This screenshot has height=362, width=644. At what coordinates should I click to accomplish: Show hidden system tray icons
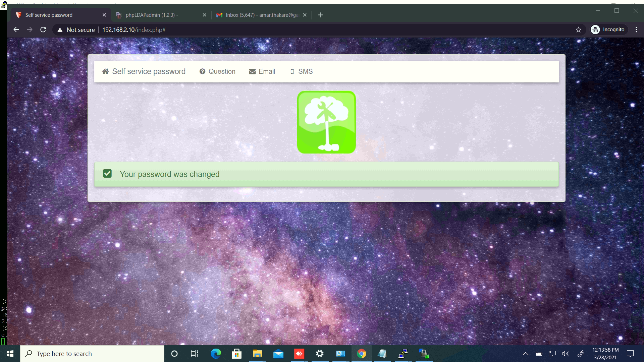pyautogui.click(x=526, y=354)
